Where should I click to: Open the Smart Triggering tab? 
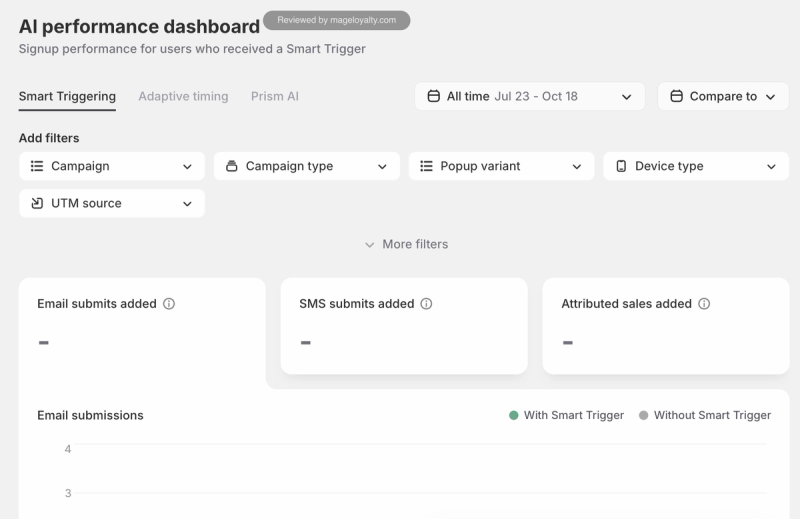point(67,96)
